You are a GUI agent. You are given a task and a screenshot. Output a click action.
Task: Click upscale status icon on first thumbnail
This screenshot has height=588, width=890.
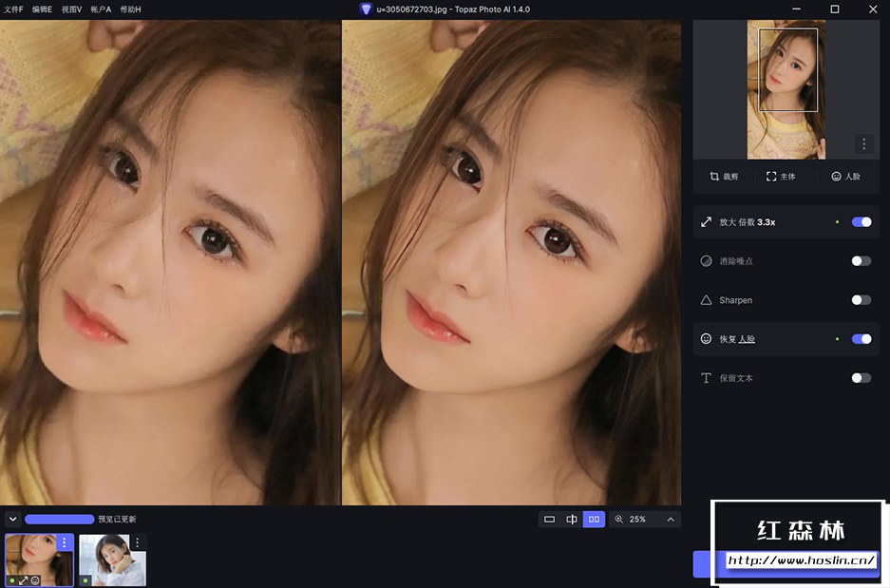[x=24, y=580]
